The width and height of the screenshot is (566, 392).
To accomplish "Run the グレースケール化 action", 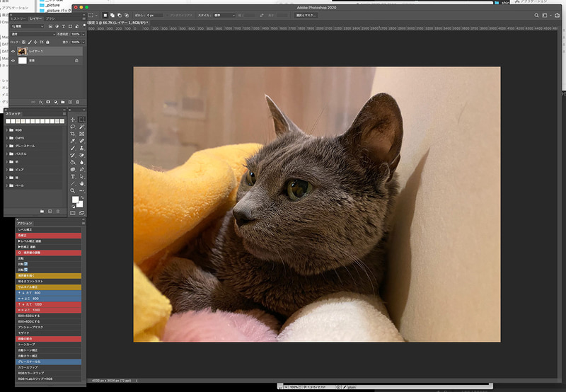I will 49,362.
